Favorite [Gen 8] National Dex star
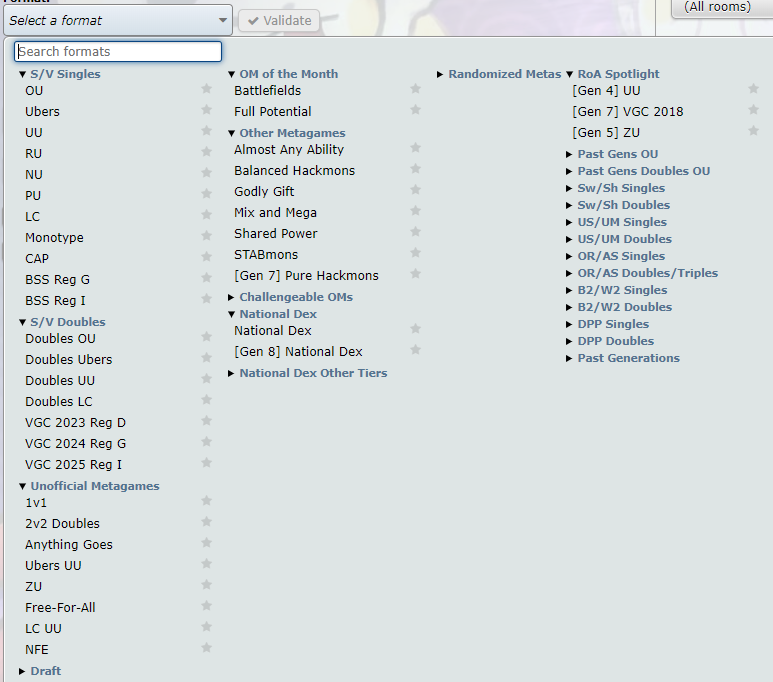 point(416,350)
